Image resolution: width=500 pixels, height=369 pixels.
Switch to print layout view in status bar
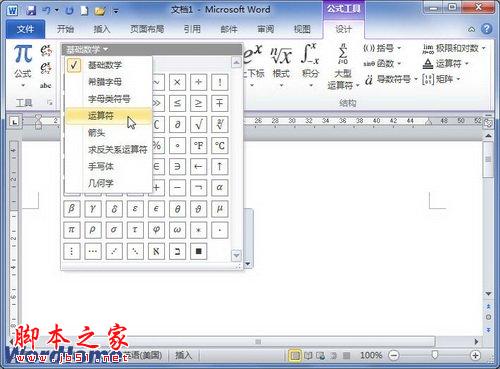tap(294, 356)
